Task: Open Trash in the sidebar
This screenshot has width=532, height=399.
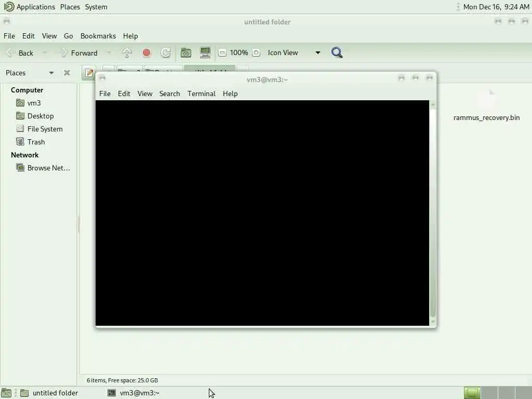Action: (31, 142)
